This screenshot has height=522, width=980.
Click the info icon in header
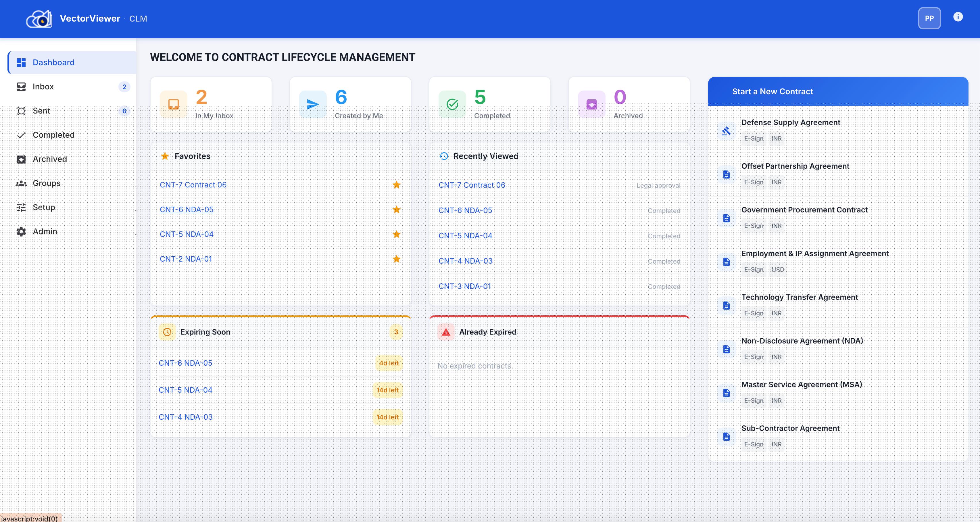958,17
